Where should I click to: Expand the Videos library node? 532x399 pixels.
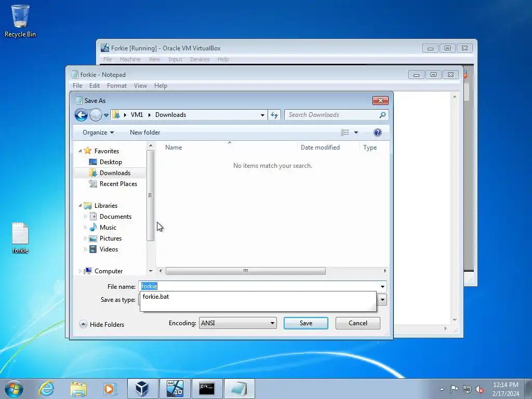(x=85, y=249)
